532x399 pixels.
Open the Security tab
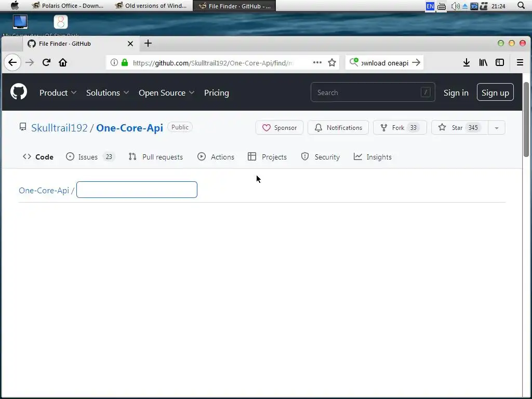[320, 157]
